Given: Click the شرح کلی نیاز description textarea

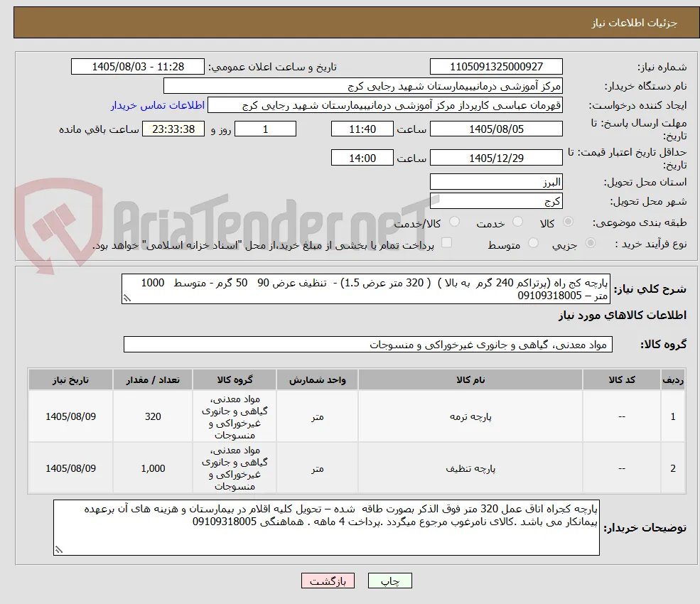Looking at the screenshot, I should (365, 289).
